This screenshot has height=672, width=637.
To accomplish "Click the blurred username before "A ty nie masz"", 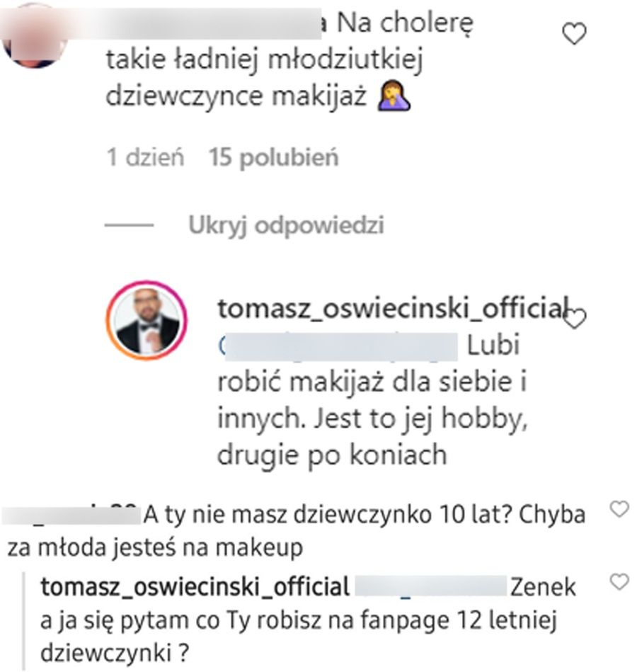I will pyautogui.click(x=69, y=514).
